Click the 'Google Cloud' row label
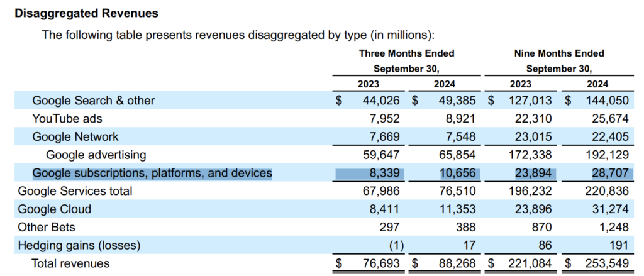The height and width of the screenshot is (276, 644). 54,209
